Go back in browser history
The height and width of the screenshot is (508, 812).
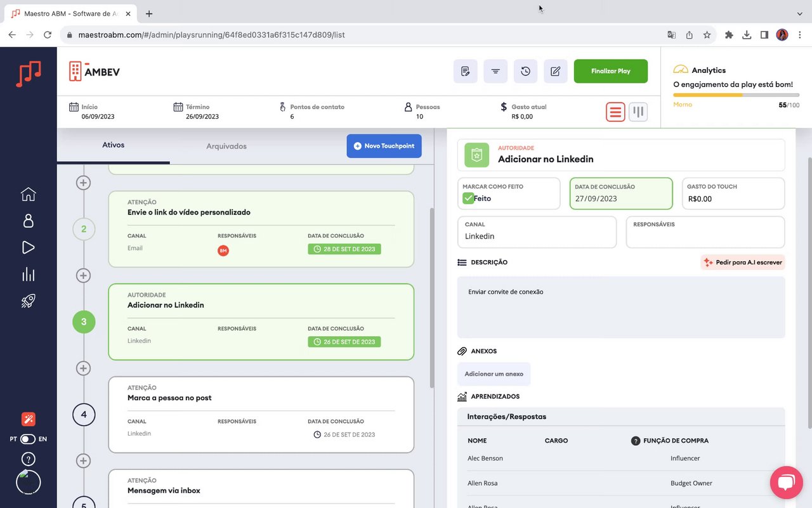tap(12, 35)
